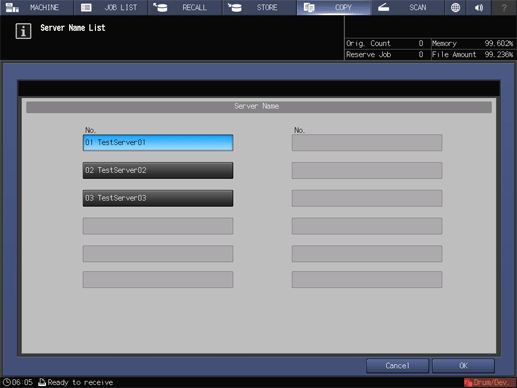Click the empty slot below TestServer03
517x388 pixels.
(x=158, y=226)
